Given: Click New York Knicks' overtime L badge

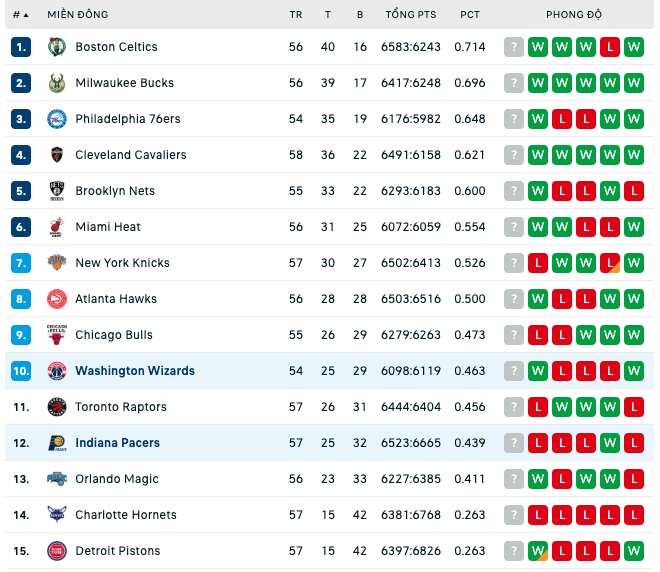Looking at the screenshot, I should (610, 263).
